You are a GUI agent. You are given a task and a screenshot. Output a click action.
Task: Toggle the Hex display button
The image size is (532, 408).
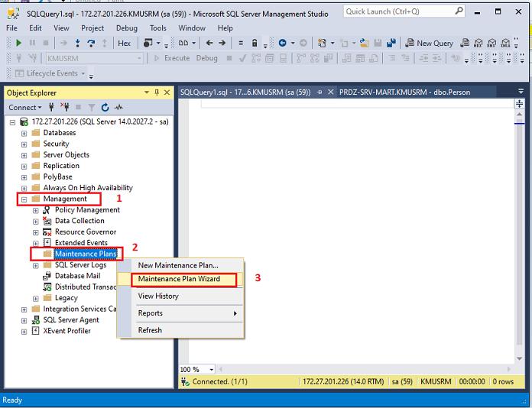tap(125, 44)
